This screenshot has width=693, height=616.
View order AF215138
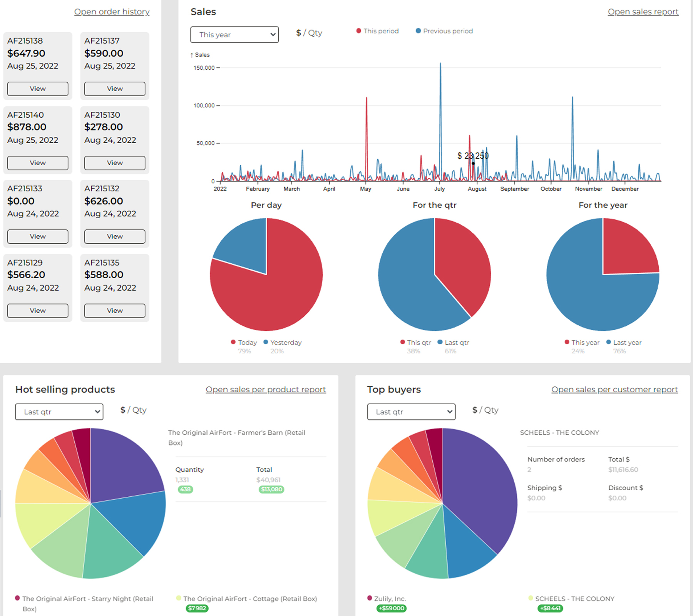coord(37,89)
